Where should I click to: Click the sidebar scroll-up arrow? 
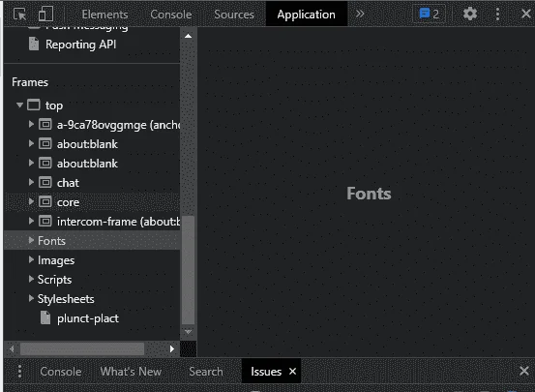[x=188, y=36]
